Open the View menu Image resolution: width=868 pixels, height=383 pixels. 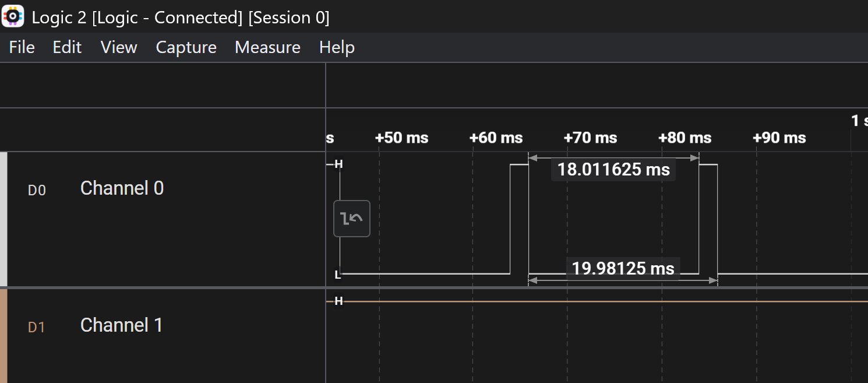pos(119,47)
